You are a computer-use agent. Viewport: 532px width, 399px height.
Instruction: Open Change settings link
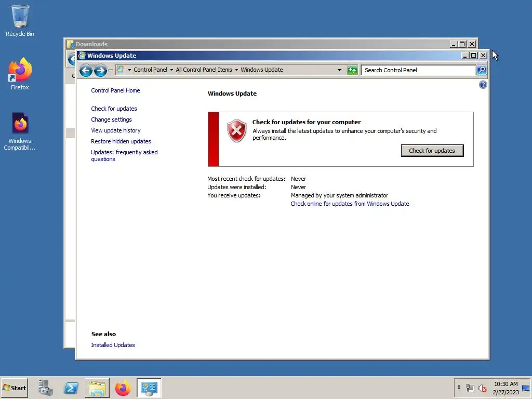click(111, 119)
